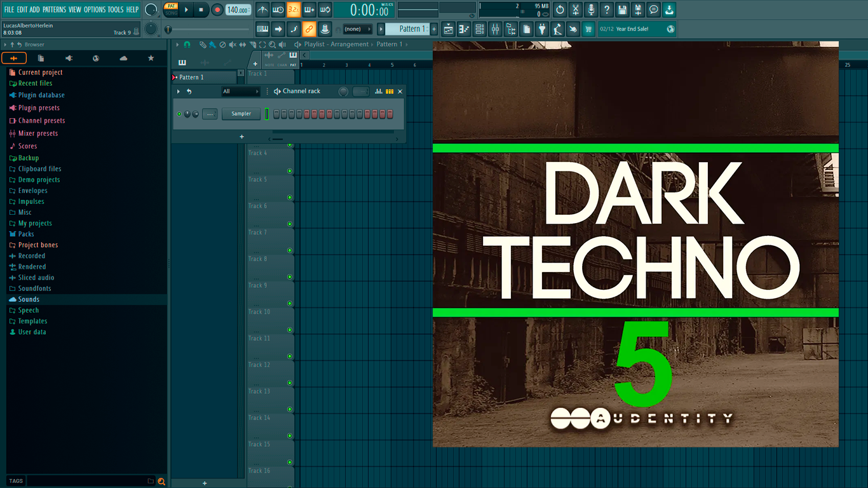This screenshot has height=488, width=868.
Task: Click the render as audio file icon
Action: (x=638, y=10)
